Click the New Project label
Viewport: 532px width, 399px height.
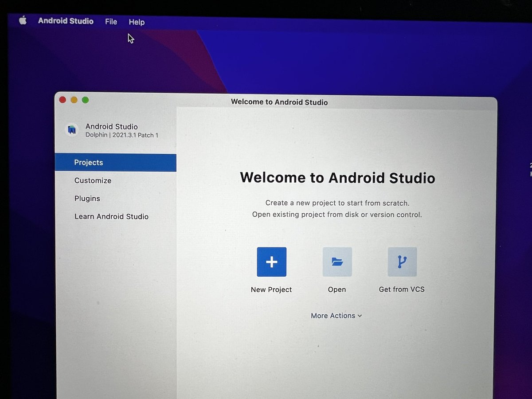tap(271, 289)
